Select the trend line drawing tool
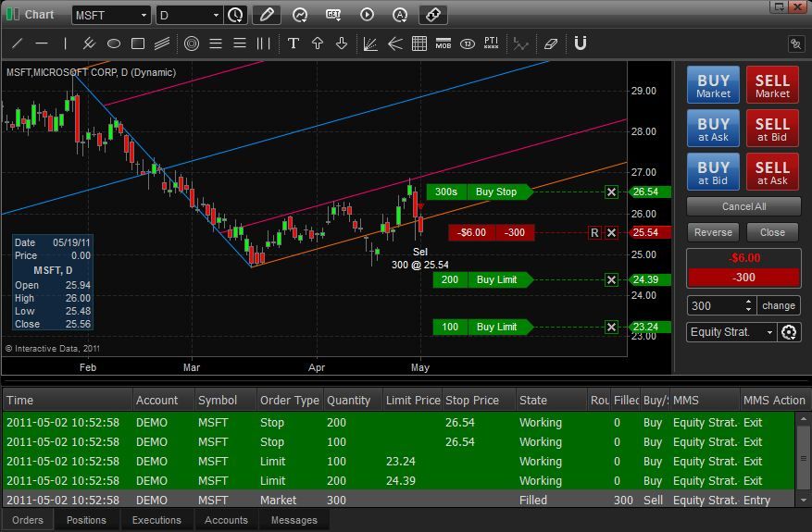Image resolution: width=812 pixels, height=532 pixels. click(x=17, y=44)
